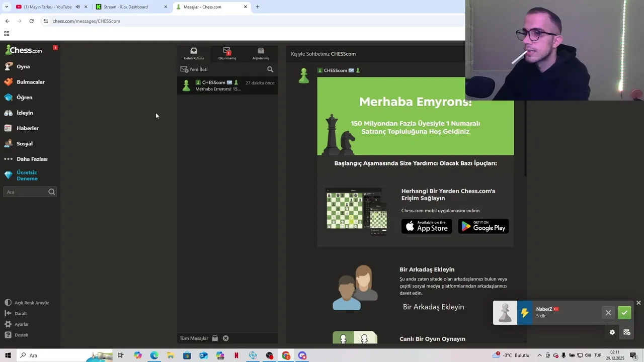Screen dimensions: 644x362
Task: Switch to Arşivlenmiş tab
Action: (x=261, y=53)
